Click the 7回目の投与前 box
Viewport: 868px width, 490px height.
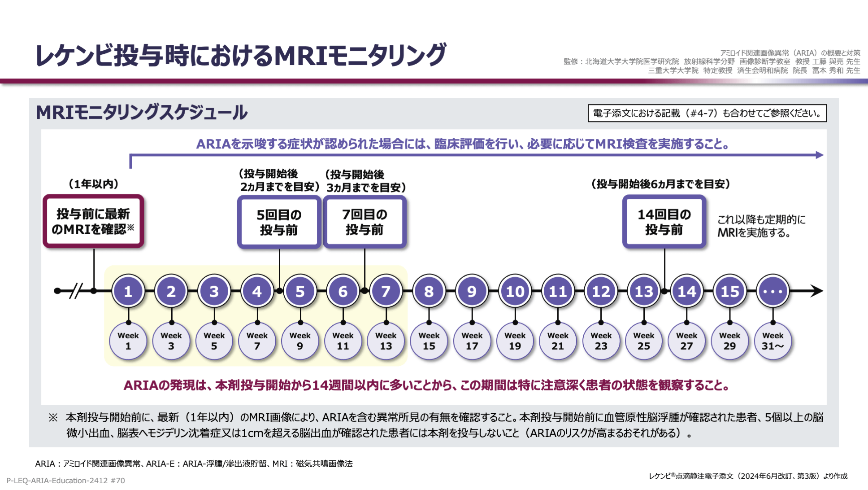coord(365,222)
